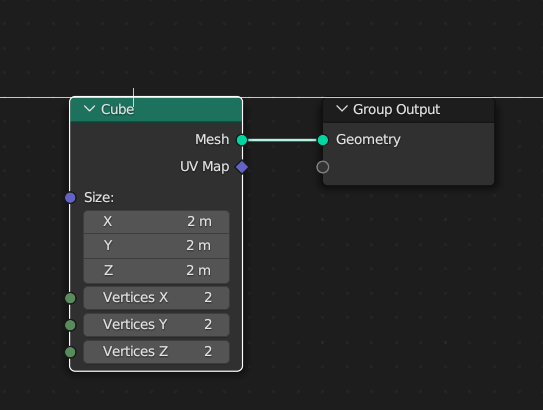Click the Mesh output label

[212, 140]
